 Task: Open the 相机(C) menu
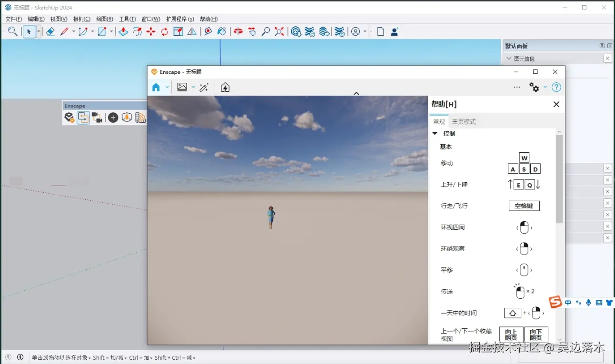(x=81, y=19)
